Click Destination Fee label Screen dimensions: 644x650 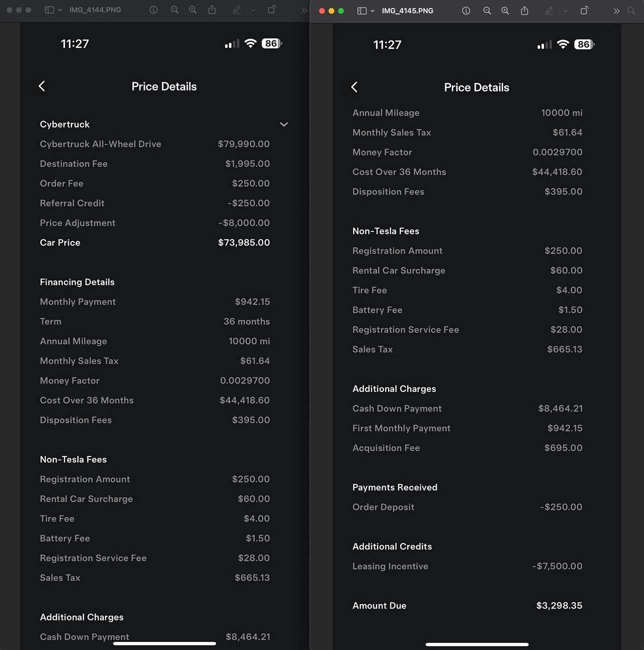(74, 163)
